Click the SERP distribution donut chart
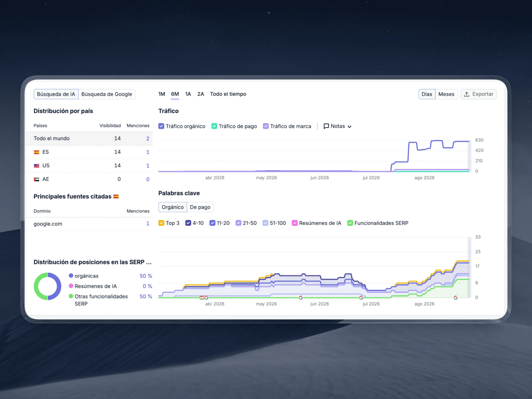532x399 pixels. (x=47, y=287)
